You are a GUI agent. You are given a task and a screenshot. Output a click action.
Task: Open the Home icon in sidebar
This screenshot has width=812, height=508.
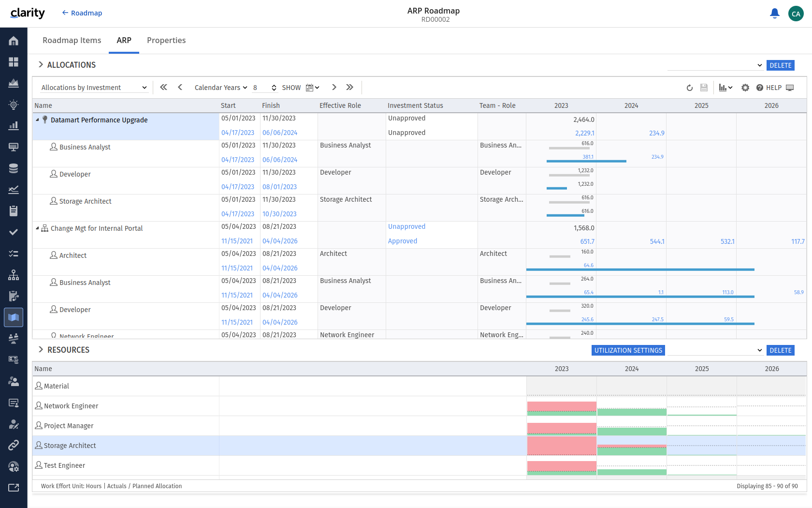tap(14, 41)
